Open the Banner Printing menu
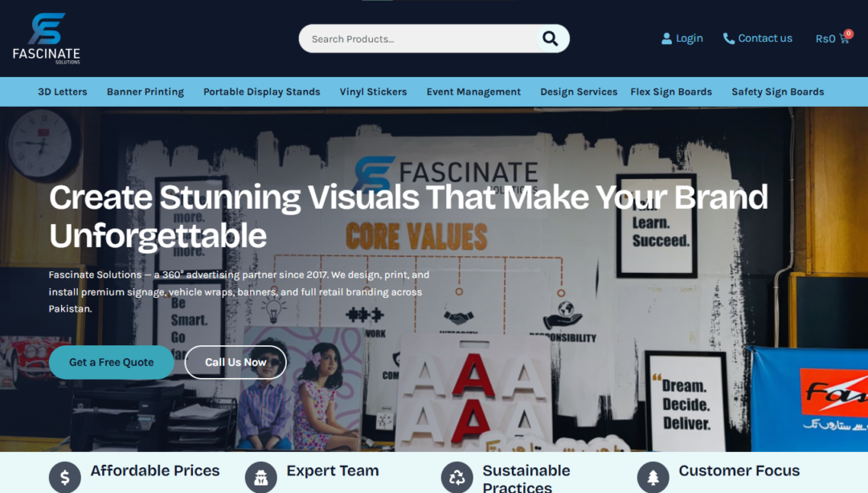868x493 pixels. [x=145, y=92]
